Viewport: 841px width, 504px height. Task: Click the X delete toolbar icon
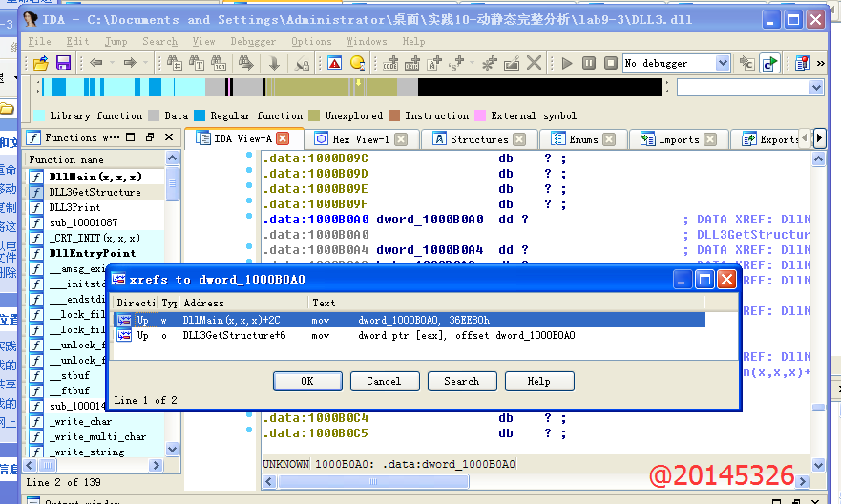534,63
